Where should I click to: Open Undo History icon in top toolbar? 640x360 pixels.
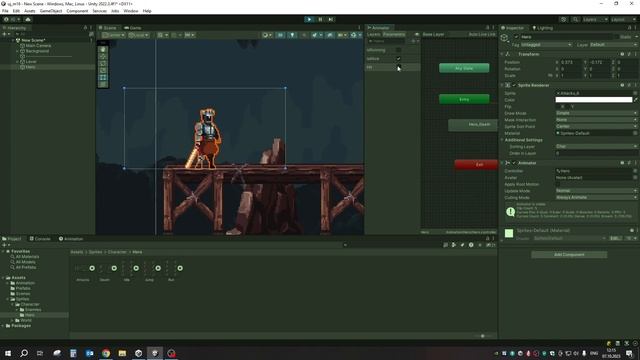coord(564,19)
